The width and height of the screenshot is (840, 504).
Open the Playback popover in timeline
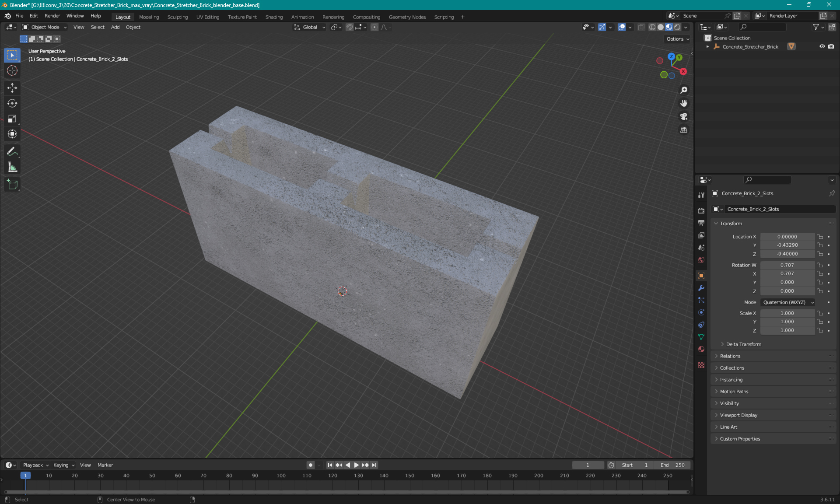[35, 465]
